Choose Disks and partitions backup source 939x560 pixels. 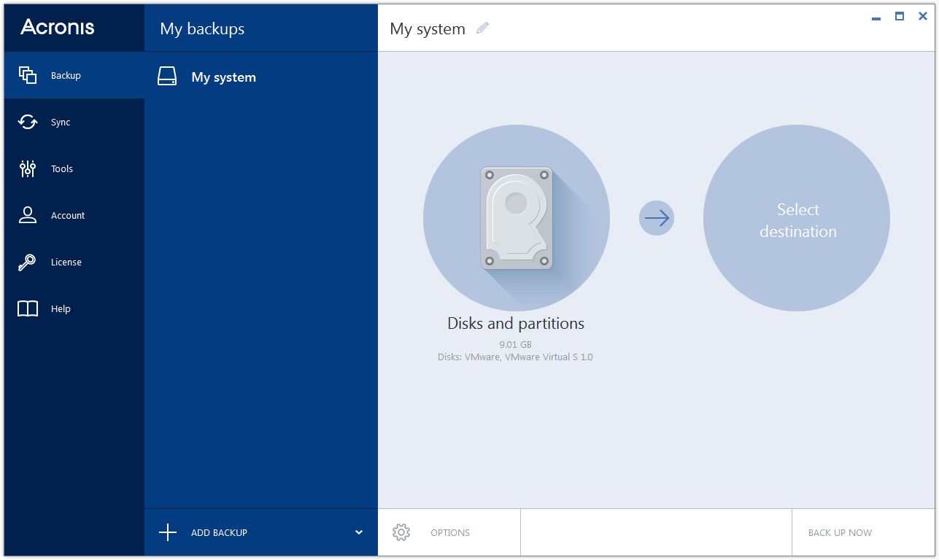click(516, 218)
